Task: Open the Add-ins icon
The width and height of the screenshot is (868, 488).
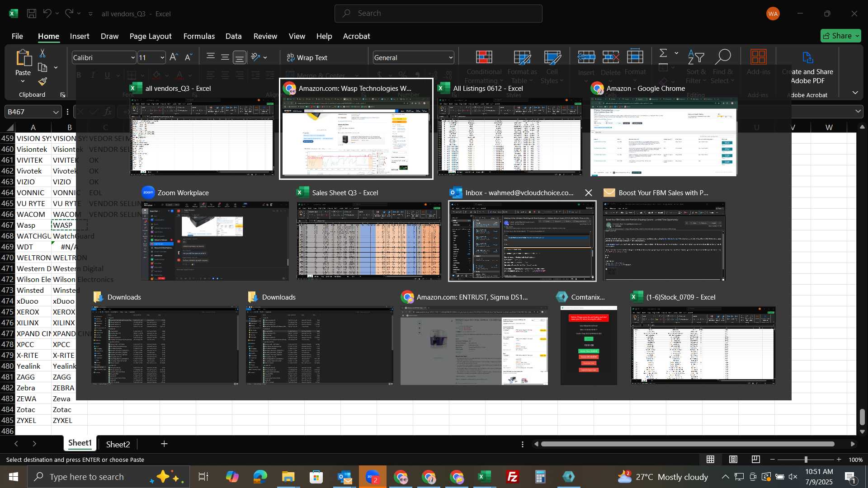Action: (x=759, y=57)
